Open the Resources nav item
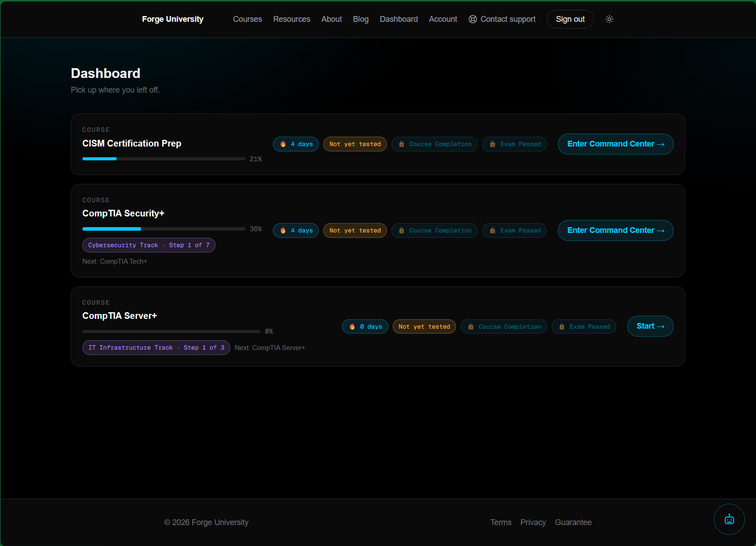 click(292, 19)
